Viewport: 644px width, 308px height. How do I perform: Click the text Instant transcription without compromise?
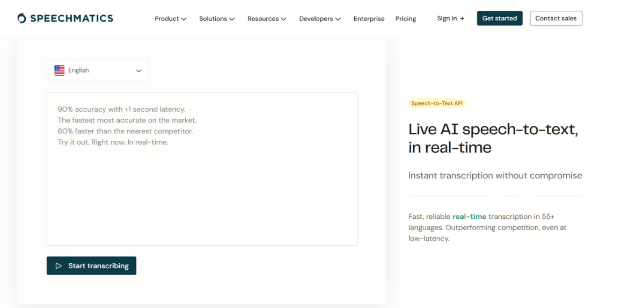495,176
